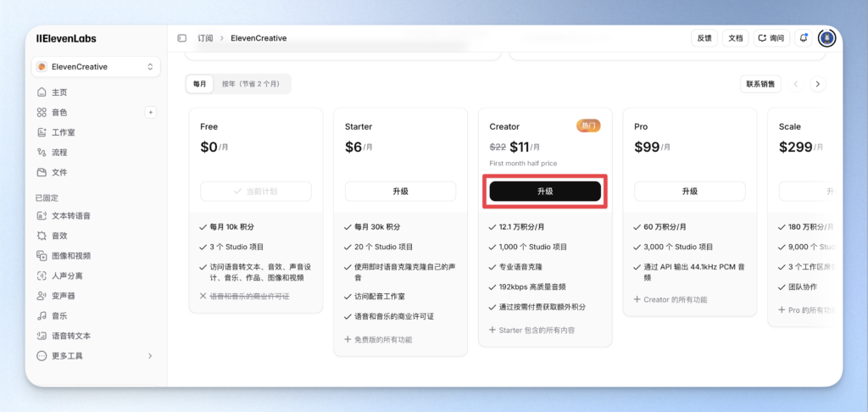Expand the ElevenCreative workspace selector
868x412 pixels.
click(96, 66)
